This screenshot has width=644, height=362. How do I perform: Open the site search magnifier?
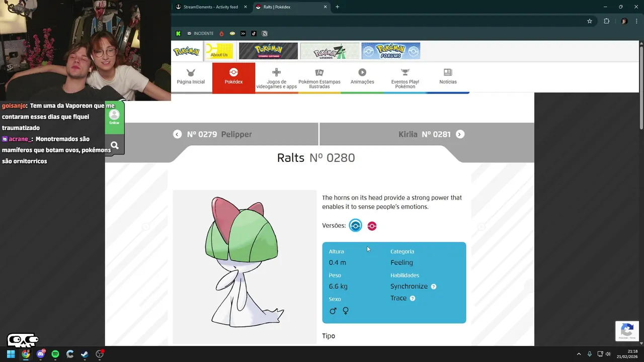pyautogui.click(x=115, y=145)
